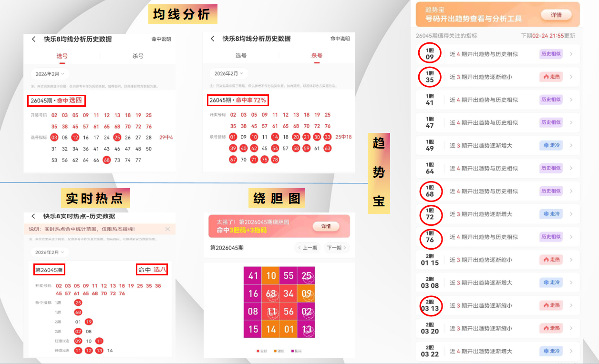This screenshot has width=599, height=364.
Task: Click 详情 button on 趋势宝 banner
Action: point(556,15)
